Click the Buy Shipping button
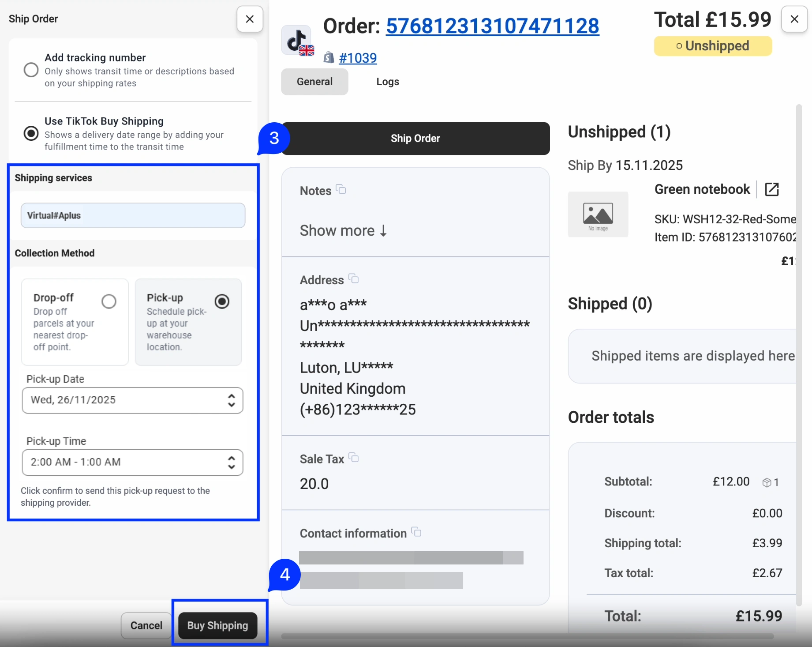This screenshot has width=812, height=647. click(x=217, y=625)
